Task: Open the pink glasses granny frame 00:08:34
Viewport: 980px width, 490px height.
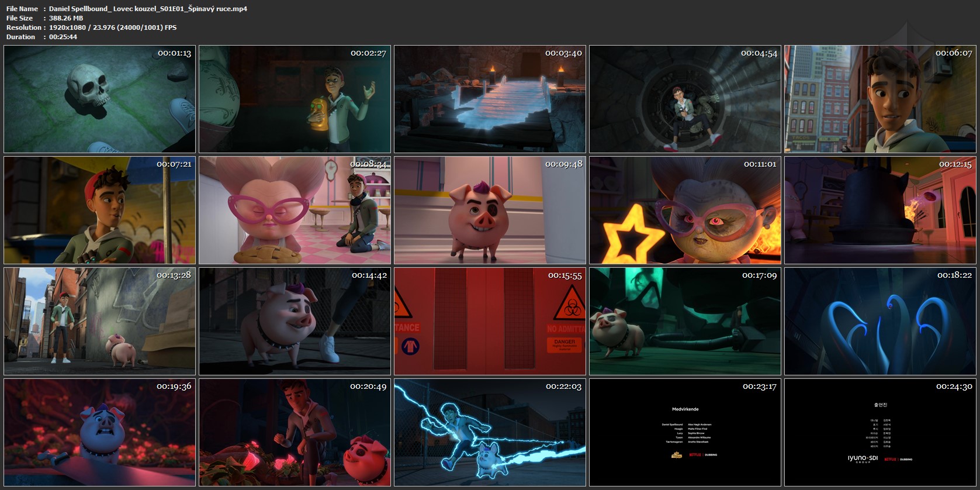Action: pos(295,211)
